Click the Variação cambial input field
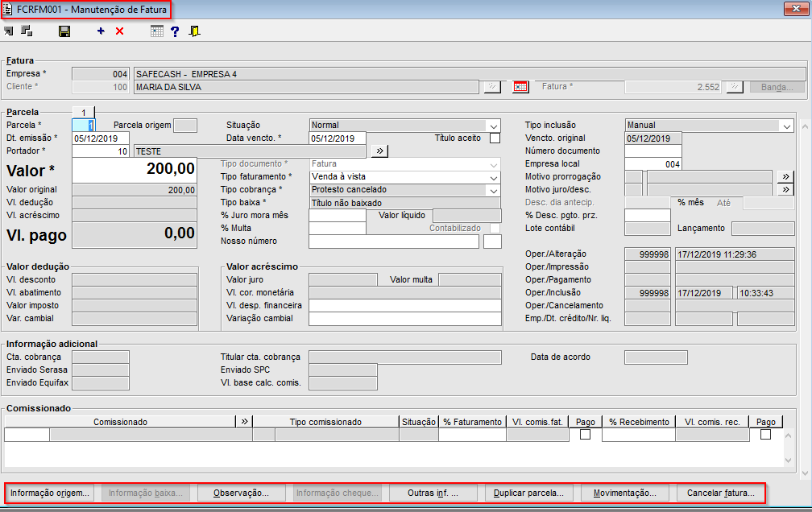Viewport: 812px width, 512px height. point(405,318)
